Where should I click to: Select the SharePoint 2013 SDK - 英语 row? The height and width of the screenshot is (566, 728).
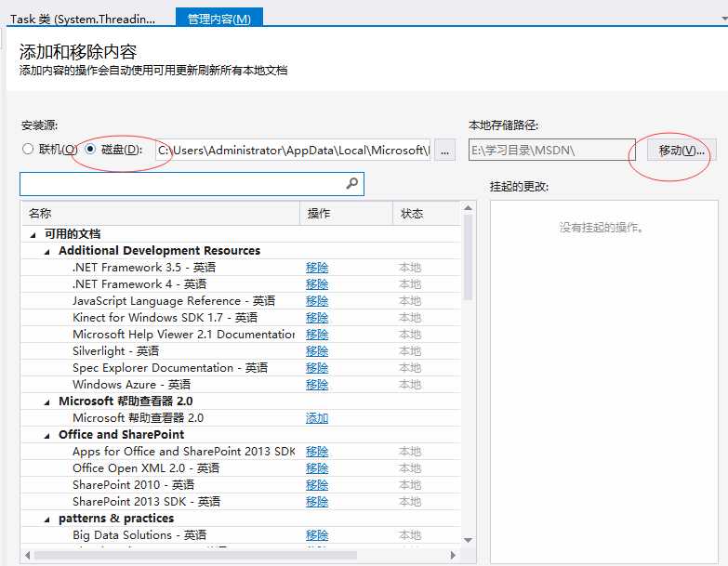242,502
